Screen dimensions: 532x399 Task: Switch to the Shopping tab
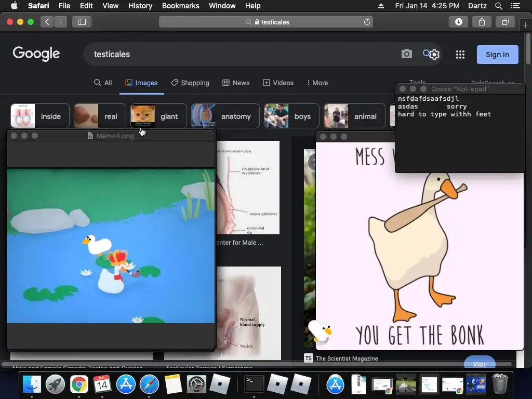[190, 83]
